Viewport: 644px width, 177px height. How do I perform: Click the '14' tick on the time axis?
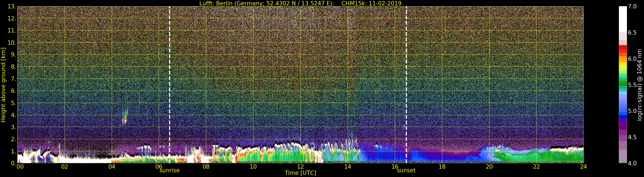[348, 166]
